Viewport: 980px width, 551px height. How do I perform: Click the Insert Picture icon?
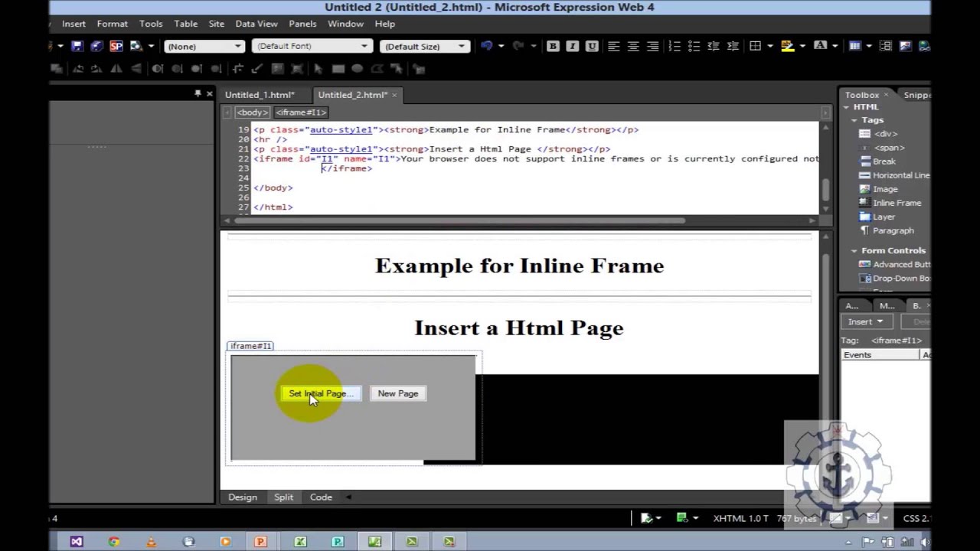905,46
